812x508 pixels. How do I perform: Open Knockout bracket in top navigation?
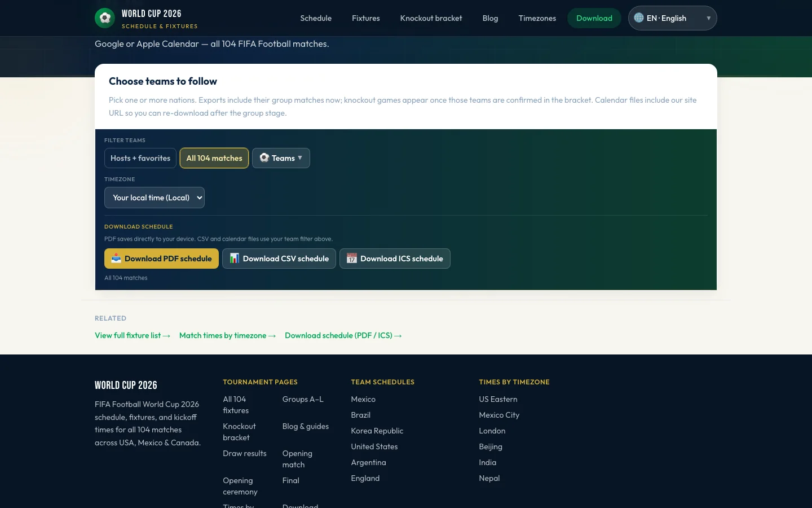click(x=431, y=18)
